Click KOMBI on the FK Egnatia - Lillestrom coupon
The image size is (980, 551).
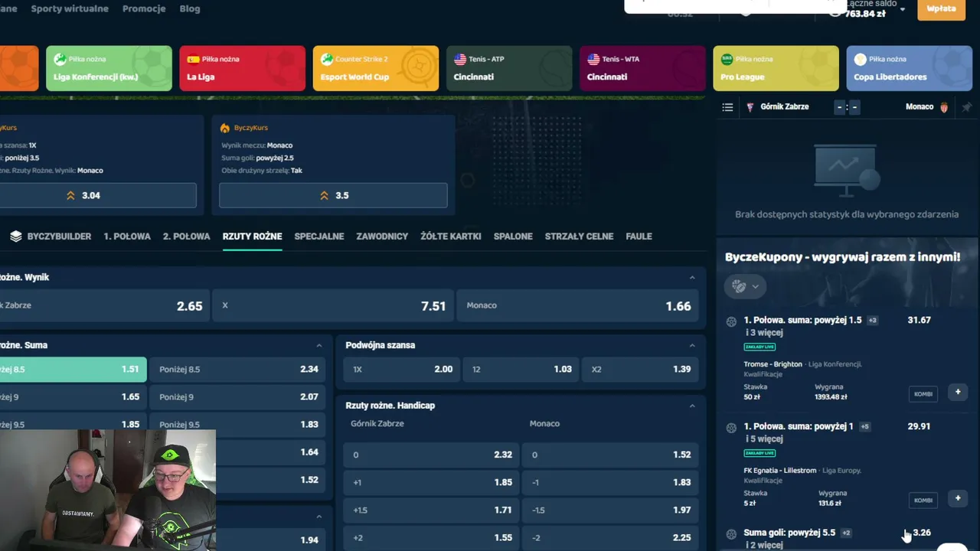(923, 500)
